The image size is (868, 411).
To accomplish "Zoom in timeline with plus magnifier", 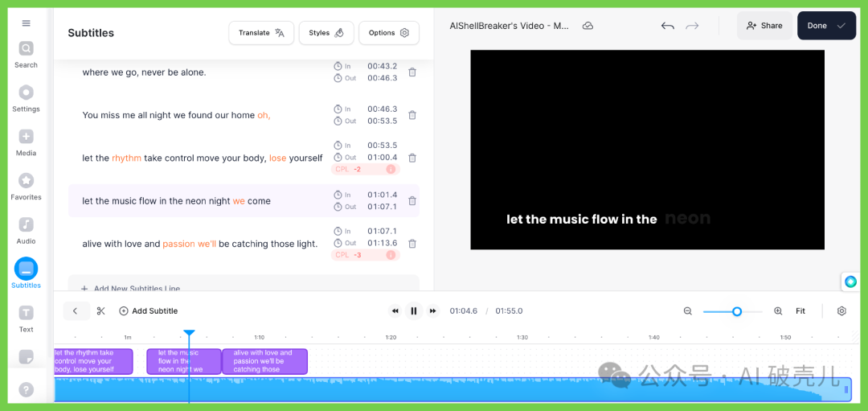I will [778, 311].
